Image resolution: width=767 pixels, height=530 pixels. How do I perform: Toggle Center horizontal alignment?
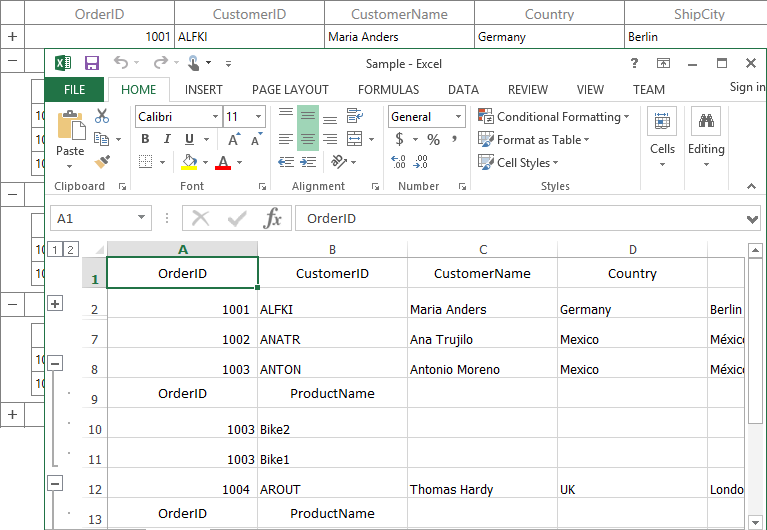[x=308, y=139]
